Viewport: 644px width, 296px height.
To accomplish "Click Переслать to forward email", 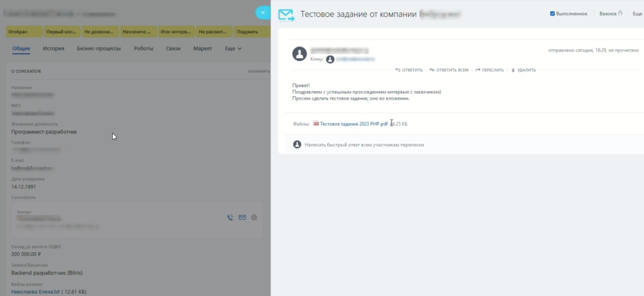I will point(489,70).
